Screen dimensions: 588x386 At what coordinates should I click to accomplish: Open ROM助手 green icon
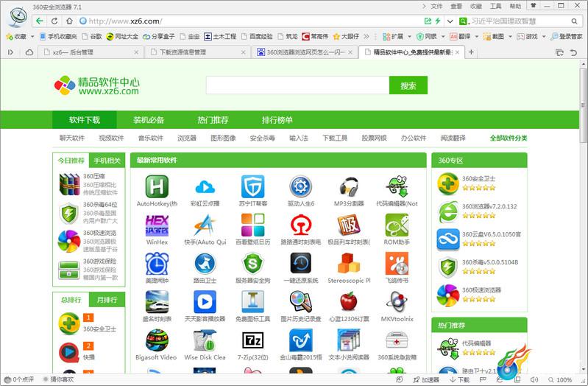coord(397,225)
